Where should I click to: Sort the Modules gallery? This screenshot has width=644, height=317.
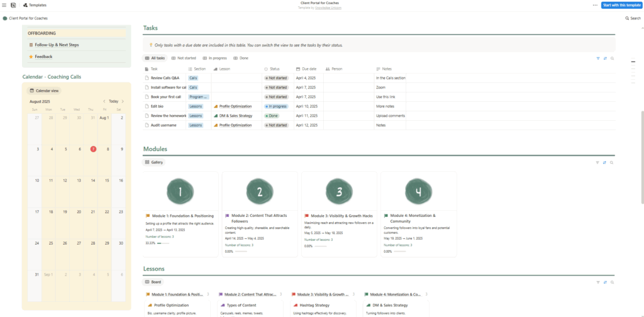[604, 162]
